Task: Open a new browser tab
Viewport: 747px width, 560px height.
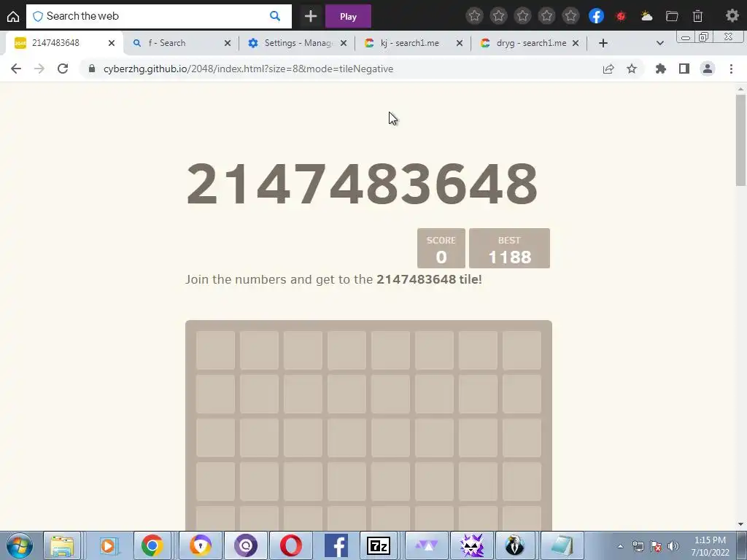Action: click(x=603, y=43)
